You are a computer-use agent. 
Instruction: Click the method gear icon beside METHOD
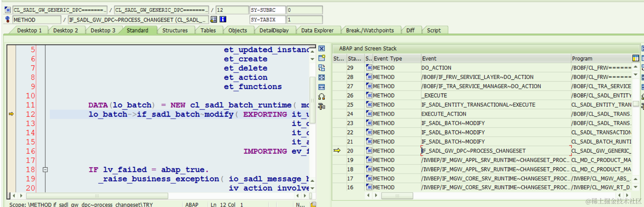click(7, 19)
